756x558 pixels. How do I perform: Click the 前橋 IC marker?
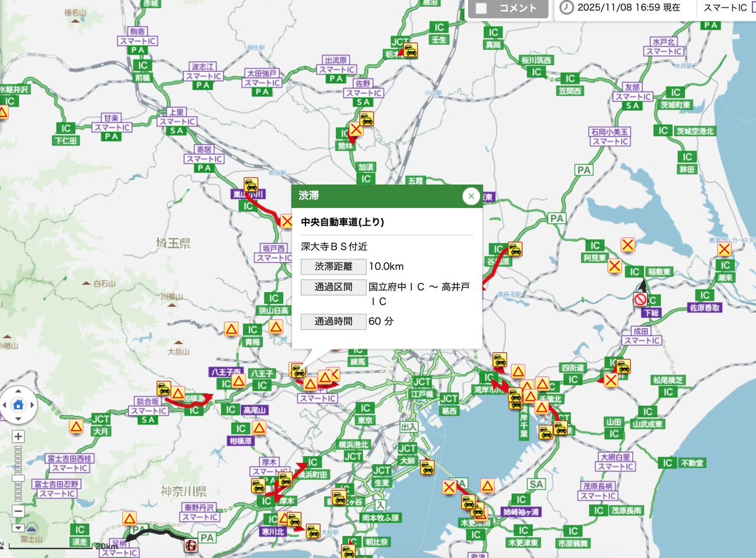pyautogui.click(x=143, y=71)
